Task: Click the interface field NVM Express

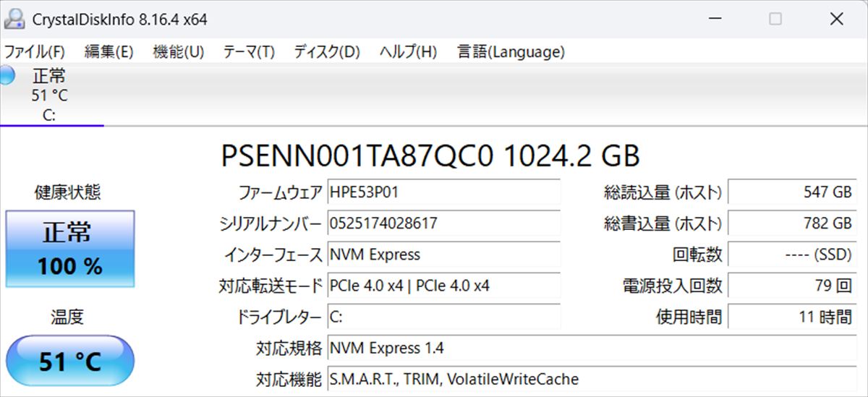Action: (443, 255)
